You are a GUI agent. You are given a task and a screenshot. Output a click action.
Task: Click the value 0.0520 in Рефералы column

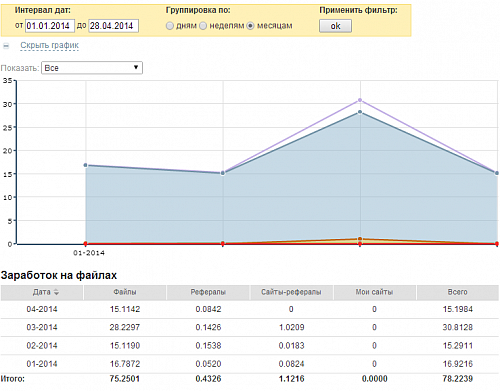coord(208,364)
